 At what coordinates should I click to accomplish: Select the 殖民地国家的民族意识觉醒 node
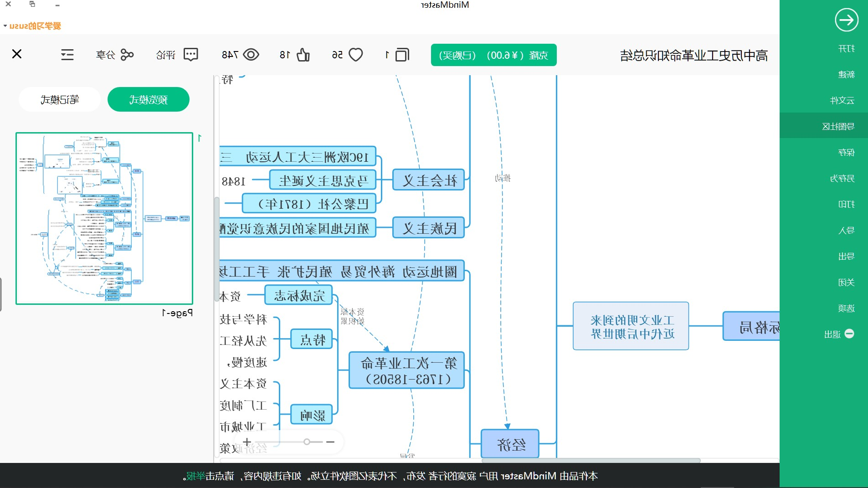298,228
